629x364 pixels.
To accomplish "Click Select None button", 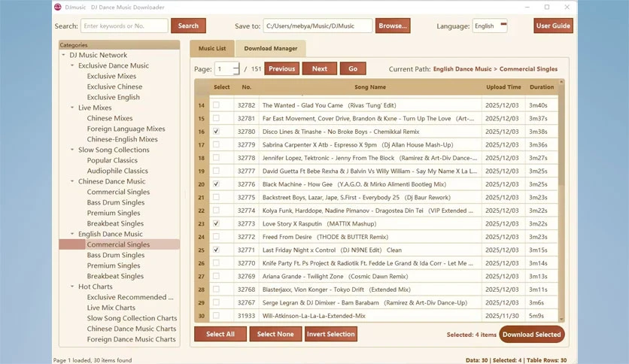I will coord(275,334).
